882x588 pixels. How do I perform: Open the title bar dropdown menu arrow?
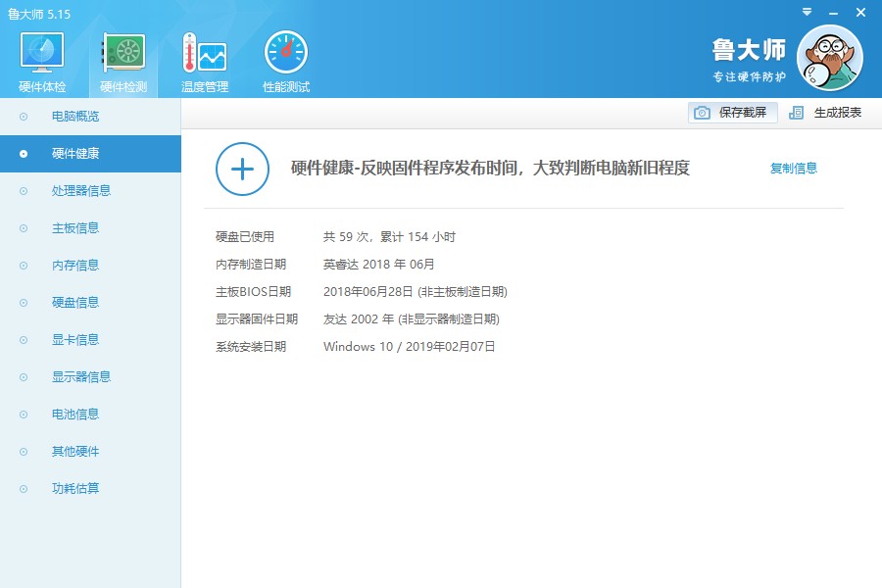[808, 12]
